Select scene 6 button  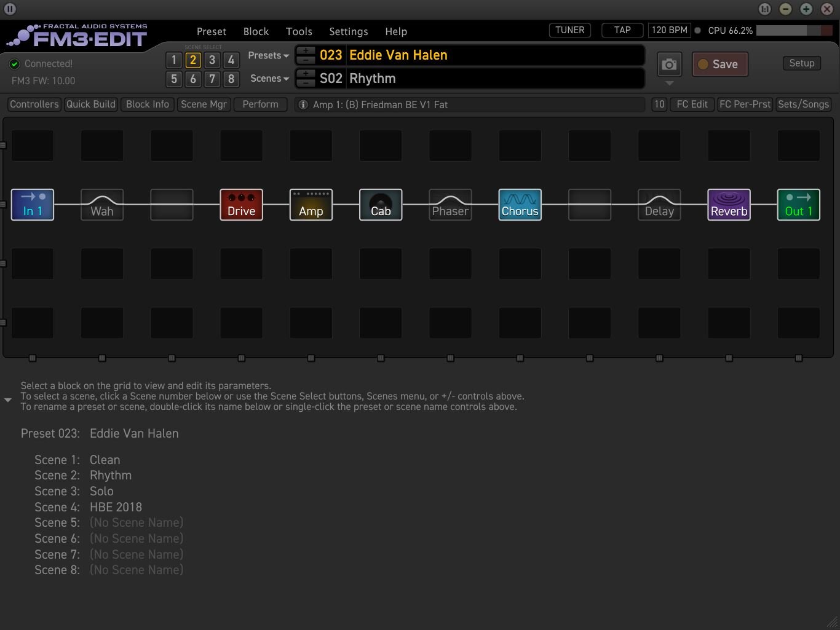point(192,79)
